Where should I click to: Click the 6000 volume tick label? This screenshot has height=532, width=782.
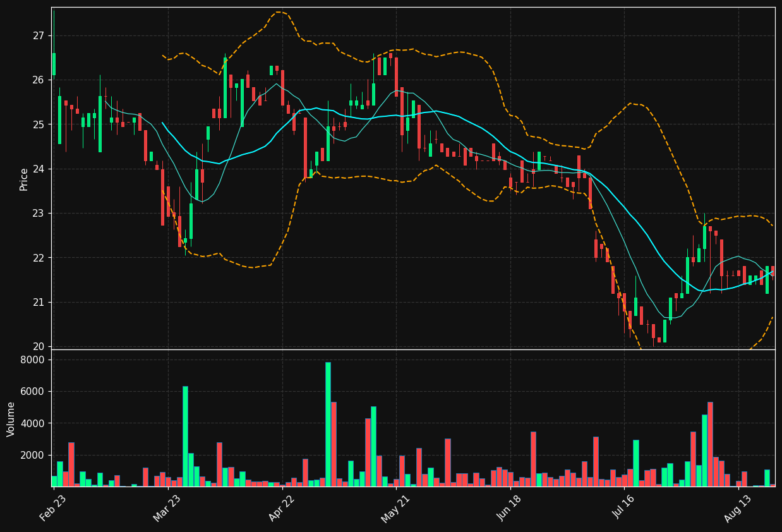[33, 392]
